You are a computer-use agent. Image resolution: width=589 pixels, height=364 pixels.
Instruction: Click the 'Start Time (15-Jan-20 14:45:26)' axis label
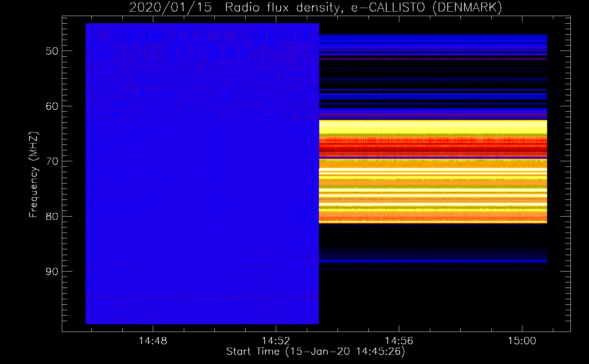[x=316, y=352]
